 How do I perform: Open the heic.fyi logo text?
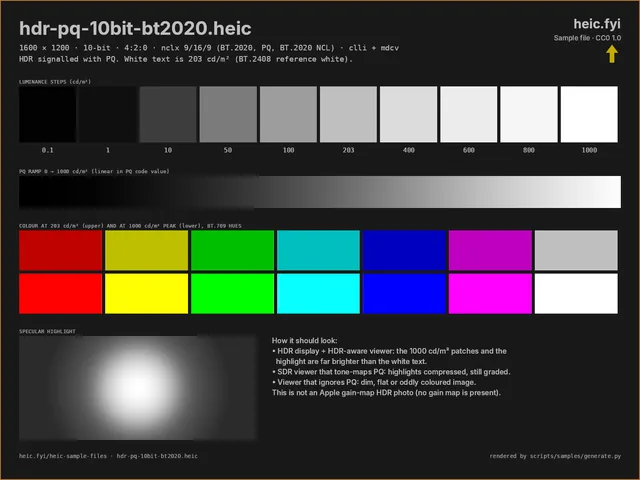(597, 24)
